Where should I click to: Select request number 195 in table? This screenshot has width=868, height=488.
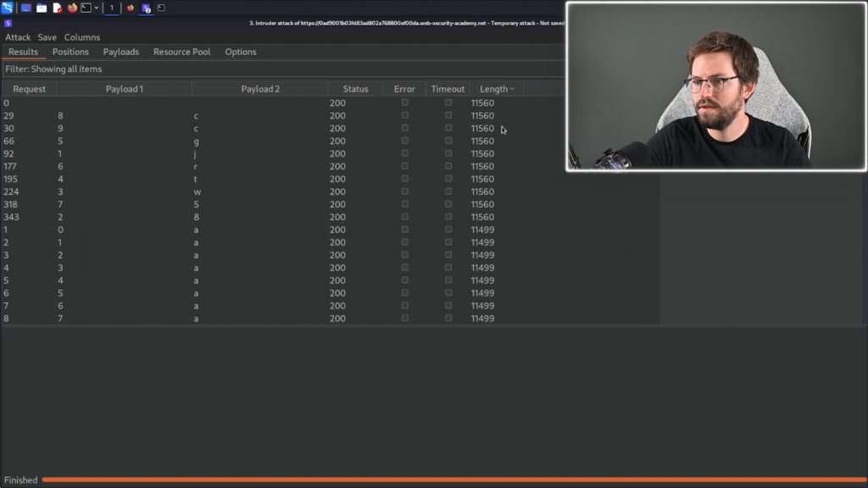(10, 180)
